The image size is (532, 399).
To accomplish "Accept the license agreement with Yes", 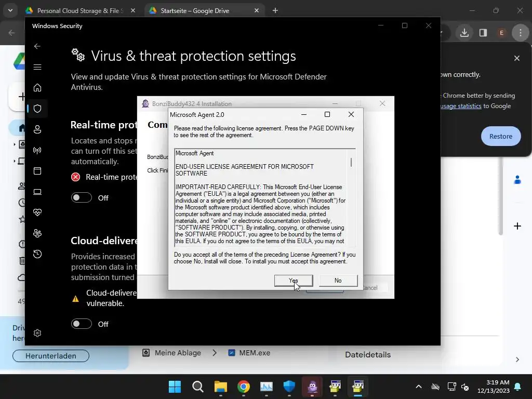I will click(x=294, y=281).
